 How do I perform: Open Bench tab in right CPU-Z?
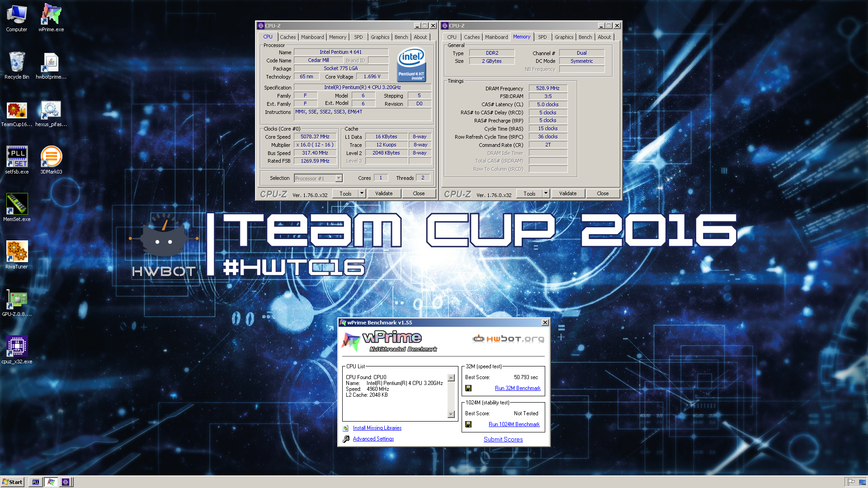[585, 37]
